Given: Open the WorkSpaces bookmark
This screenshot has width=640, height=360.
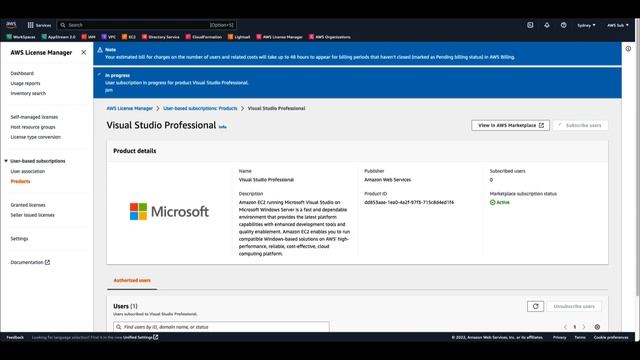Looking at the screenshot, I should click(x=21, y=37).
